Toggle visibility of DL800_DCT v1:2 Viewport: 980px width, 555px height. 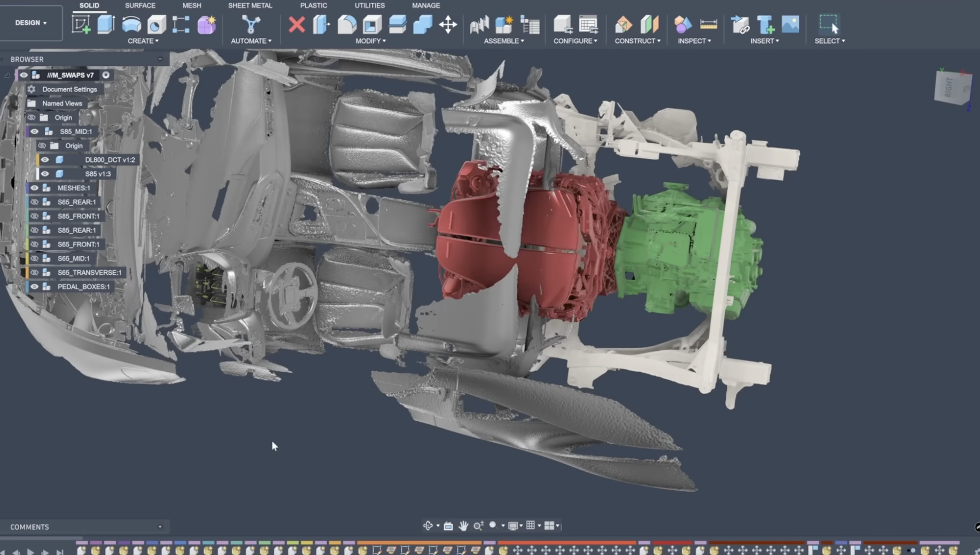tap(45, 160)
